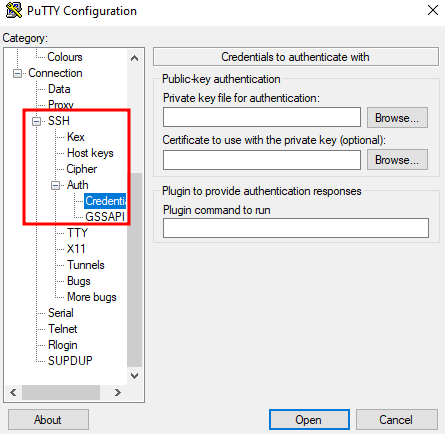Open the Host keys category
This screenshot has width=445, height=434.
(90, 153)
